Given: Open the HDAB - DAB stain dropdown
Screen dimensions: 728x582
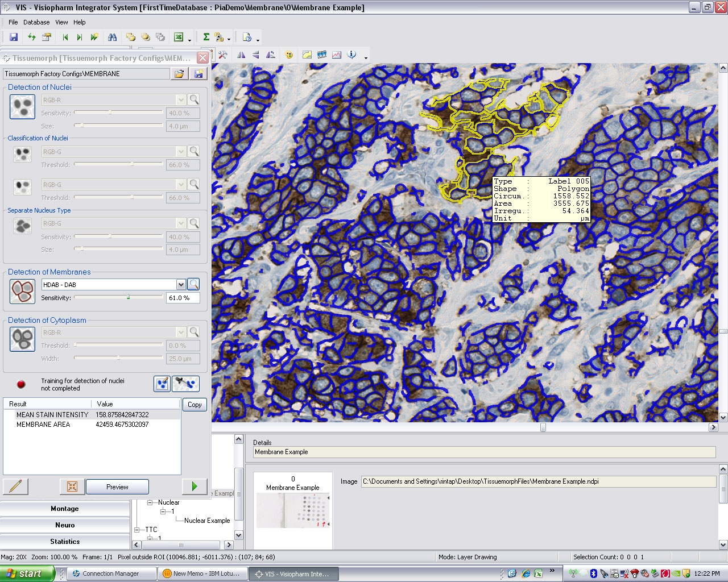Looking at the screenshot, I should point(180,284).
